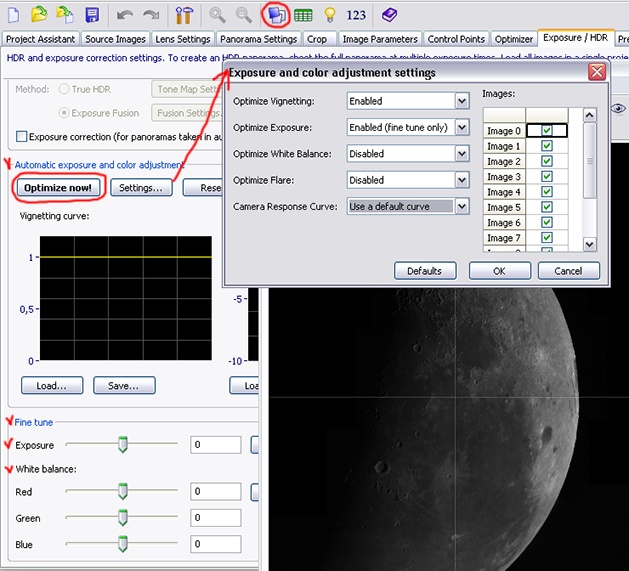Click the light bulb icon
This screenshot has height=571, width=629.
pyautogui.click(x=329, y=15)
